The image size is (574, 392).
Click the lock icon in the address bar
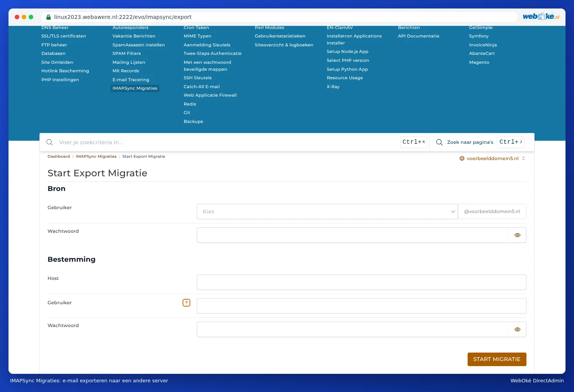pyautogui.click(x=48, y=17)
